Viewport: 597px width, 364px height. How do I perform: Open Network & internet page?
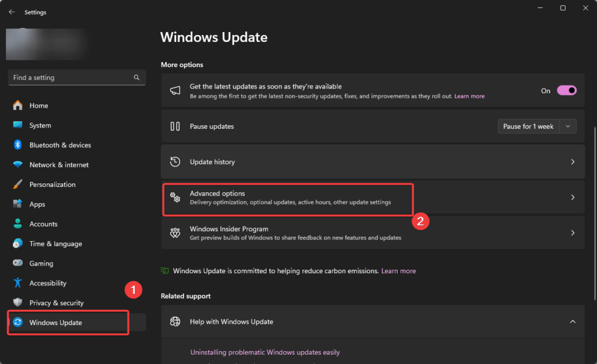[x=76, y=165]
